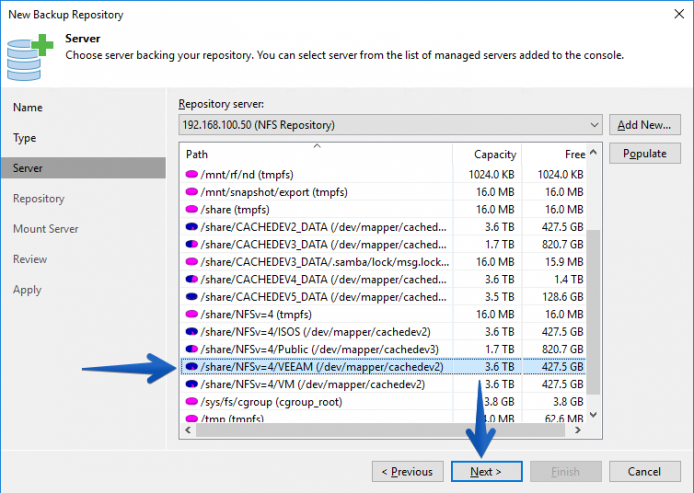The height and width of the screenshot is (493, 694).
Task: Click the 15.9 MB free space value
Action: [x=564, y=262]
